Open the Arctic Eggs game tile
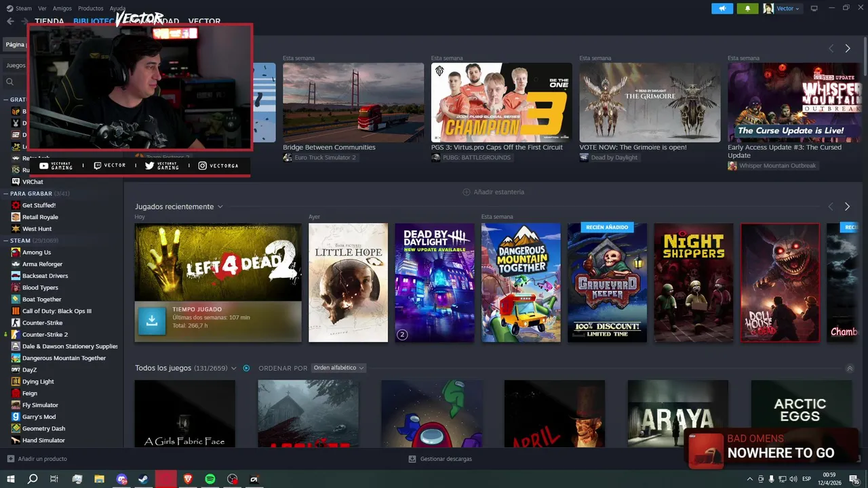This screenshot has width=868, height=488. click(x=801, y=413)
